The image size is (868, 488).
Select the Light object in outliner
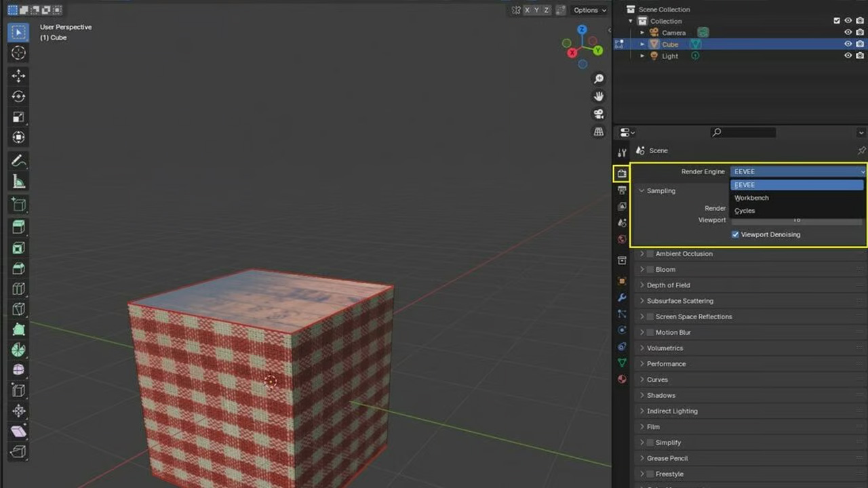[x=669, y=56]
